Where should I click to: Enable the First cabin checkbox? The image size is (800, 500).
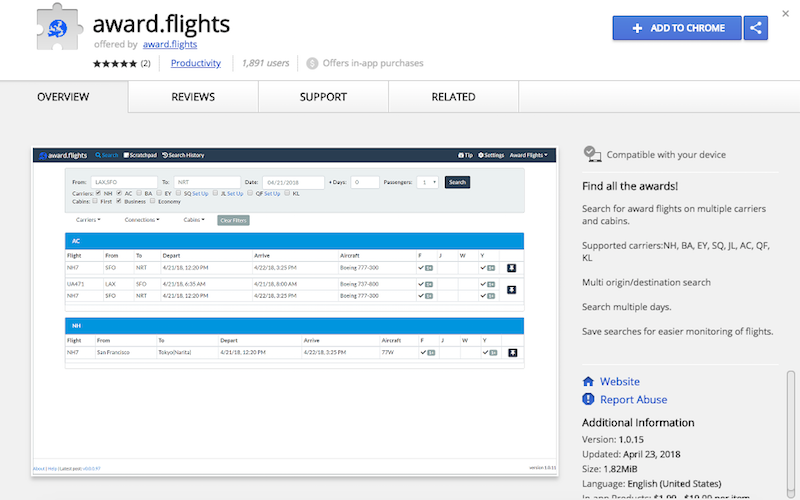pyautogui.click(x=95, y=201)
